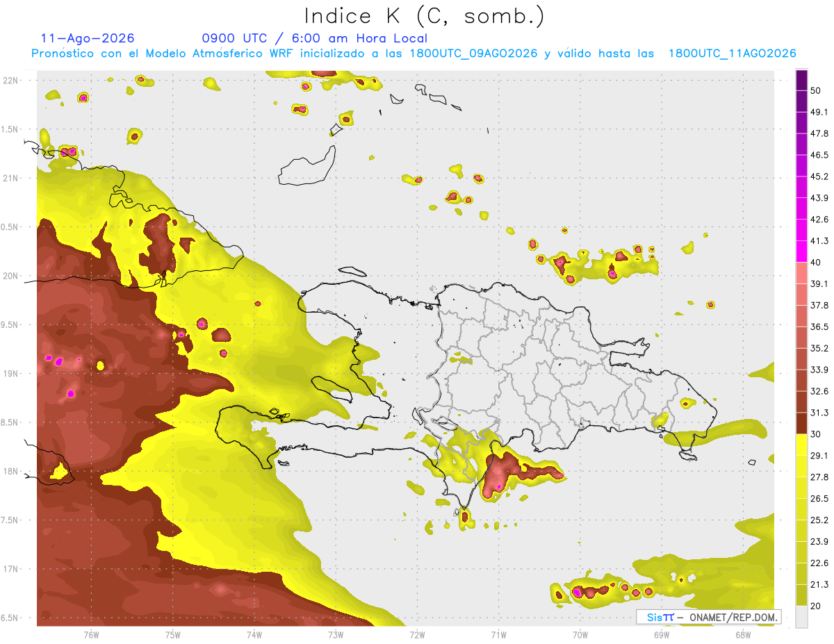Click the '33.9' color scale value
The image size is (834, 644).
point(819,370)
